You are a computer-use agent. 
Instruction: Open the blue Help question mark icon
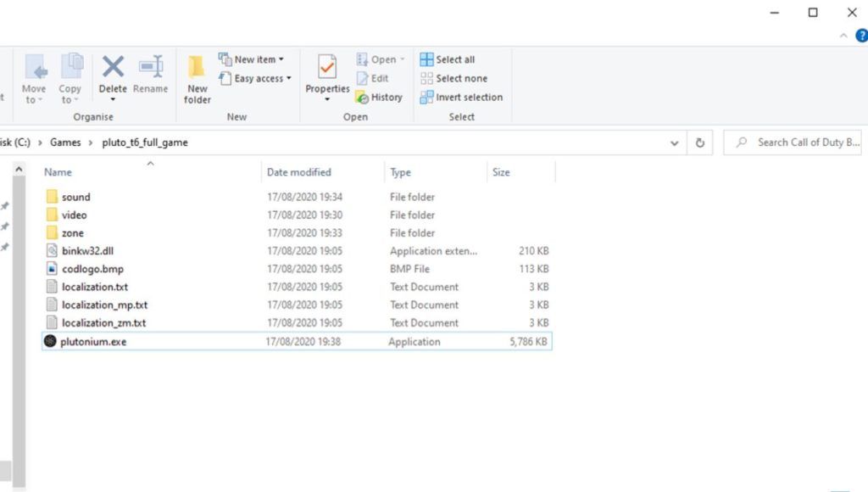[861, 36]
